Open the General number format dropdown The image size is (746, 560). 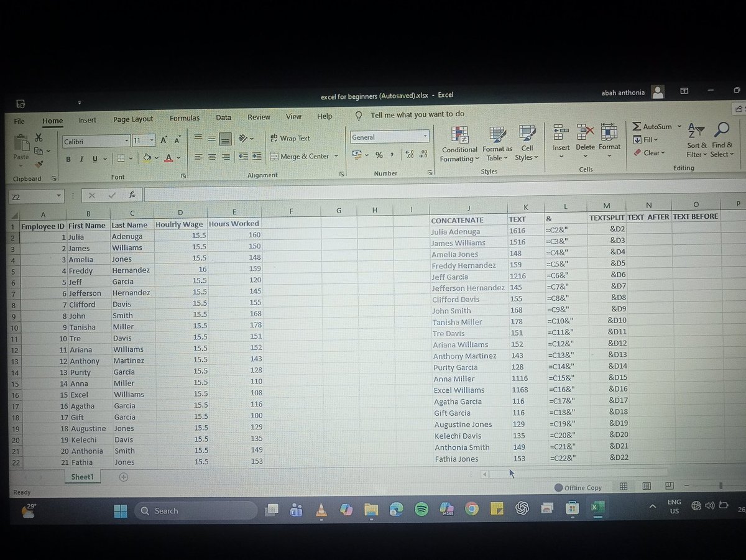click(425, 137)
